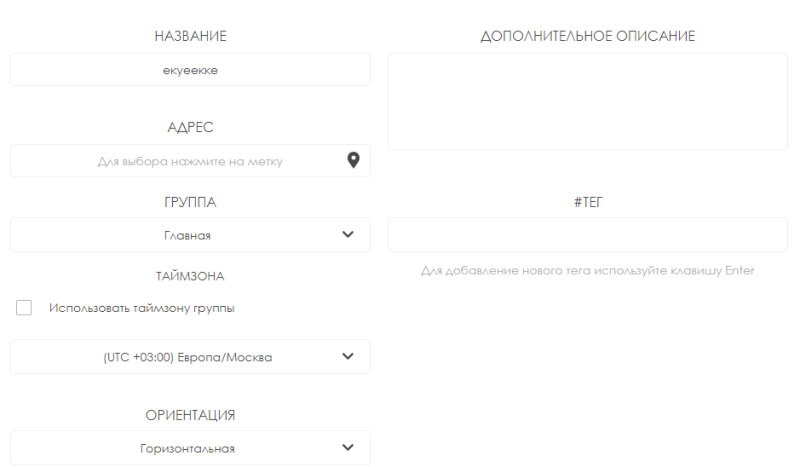Click the chevron arrow of the timezone dropdown
800x467 pixels.
[x=348, y=356]
